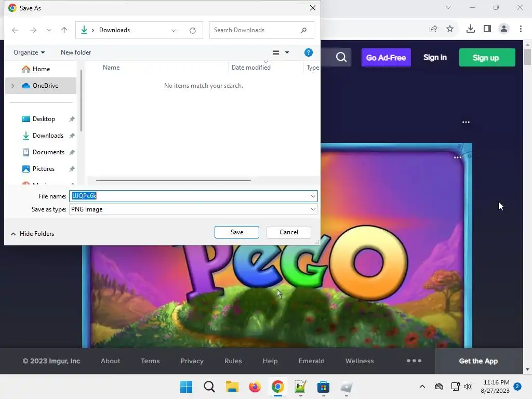Viewport: 532px width, 399px height.
Task: Click Imgur search magnifier icon
Action: point(341,57)
